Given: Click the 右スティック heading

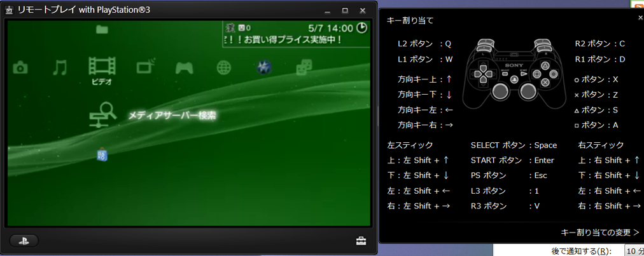Looking at the screenshot, I should [x=601, y=145].
